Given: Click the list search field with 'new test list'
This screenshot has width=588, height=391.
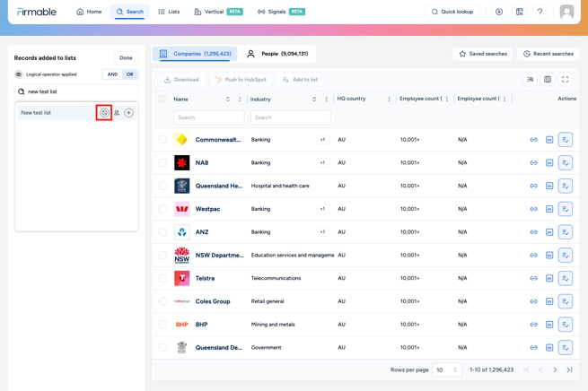Looking at the screenshot, I should [x=76, y=91].
